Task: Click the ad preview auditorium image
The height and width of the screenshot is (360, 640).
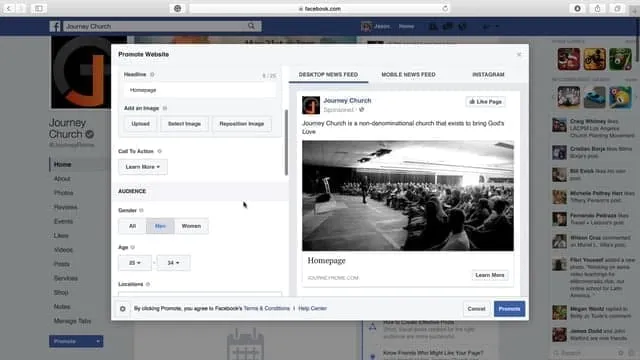Action: [x=408, y=196]
